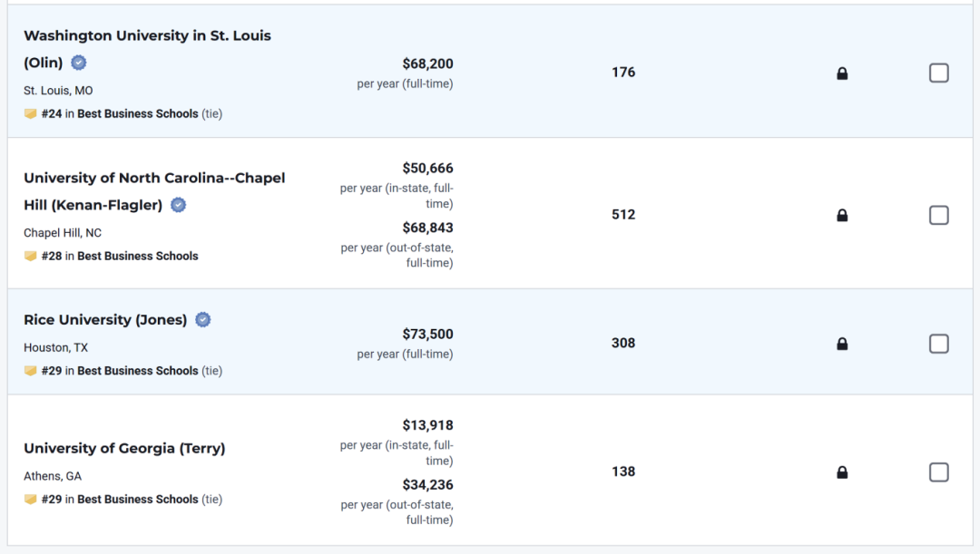Click verified badge next to Rice University (Jones)
980x554 pixels.
tap(203, 319)
